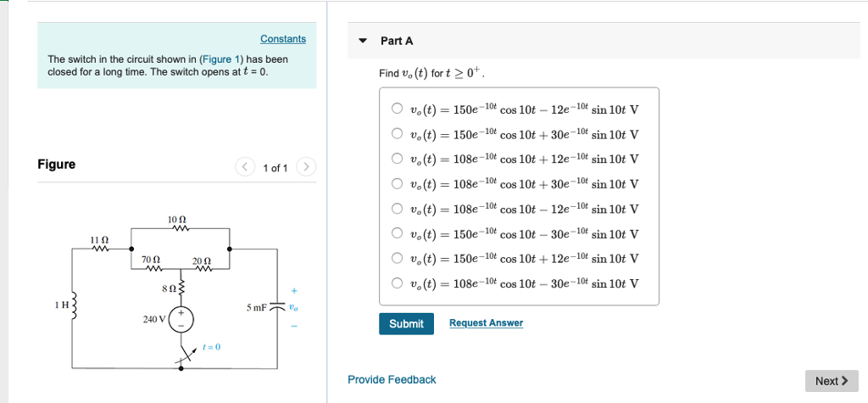Select option 108cos10t + 12sin10t

click(x=397, y=159)
